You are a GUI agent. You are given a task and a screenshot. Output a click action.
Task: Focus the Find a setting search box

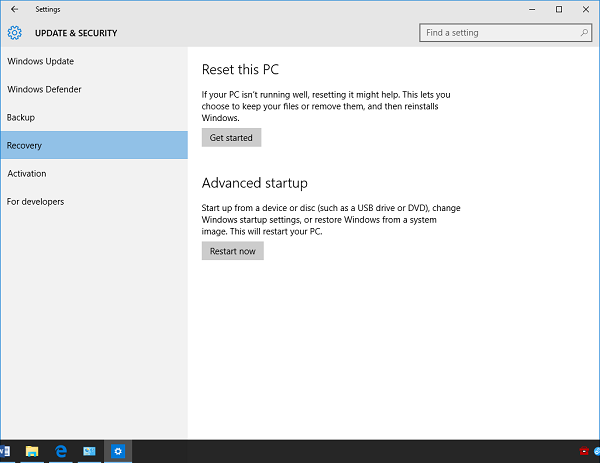tap(505, 33)
